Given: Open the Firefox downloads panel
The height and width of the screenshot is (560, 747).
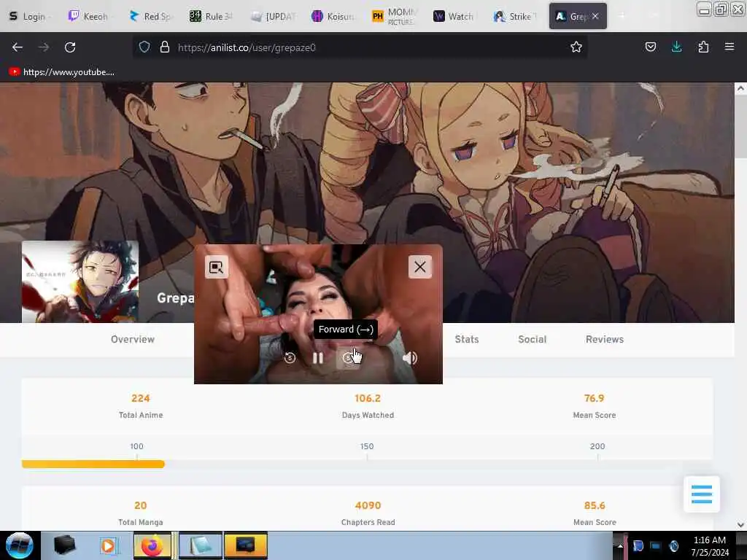Looking at the screenshot, I should (676, 47).
